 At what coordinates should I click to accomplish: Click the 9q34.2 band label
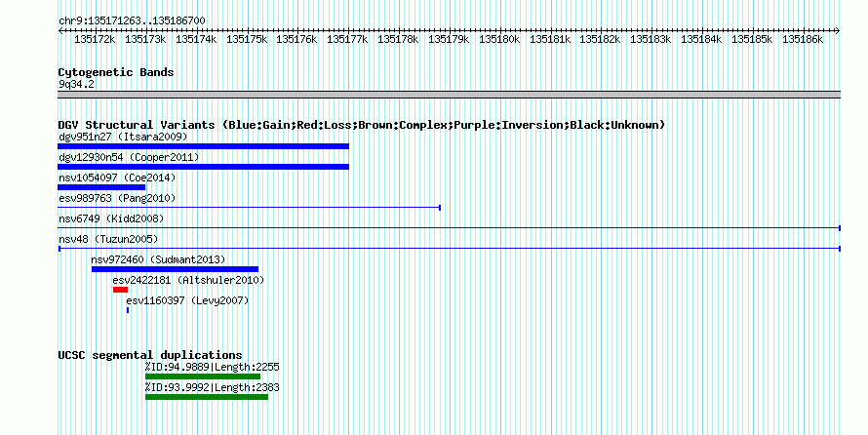tap(76, 84)
